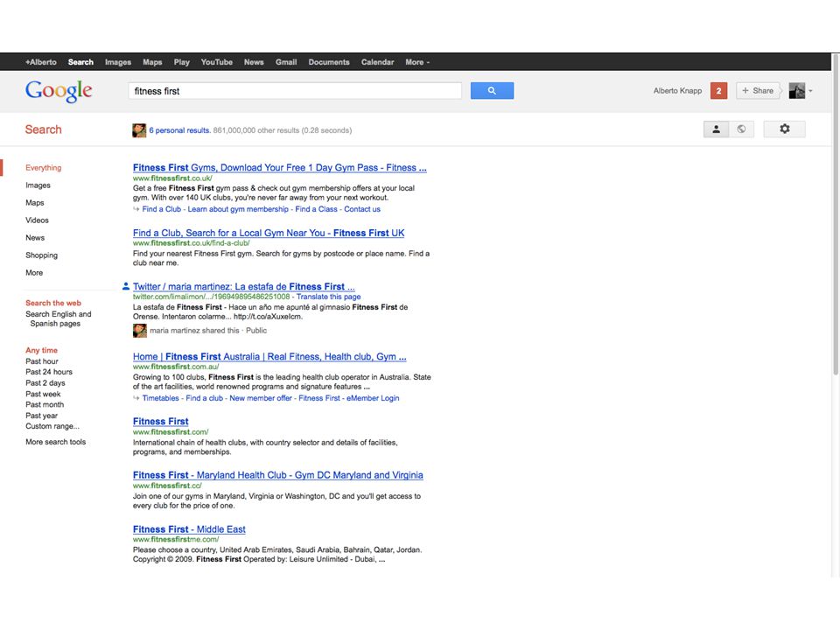Open the settings gear menu
840x630 pixels.
[x=784, y=129]
